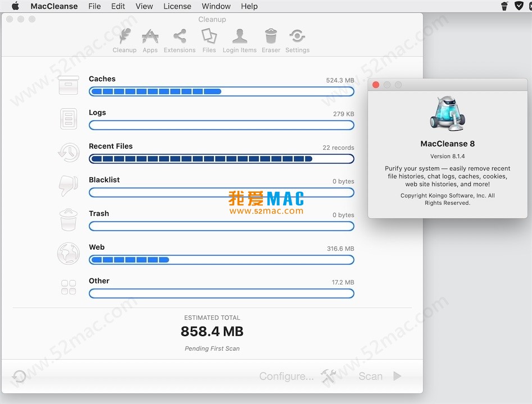Close the MacCleanse 8 About window

[x=376, y=85]
